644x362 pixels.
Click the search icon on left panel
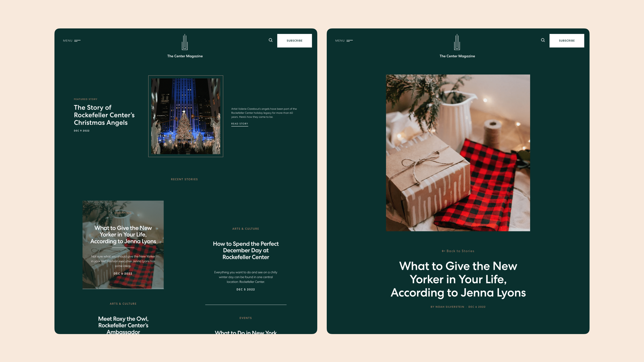click(271, 40)
